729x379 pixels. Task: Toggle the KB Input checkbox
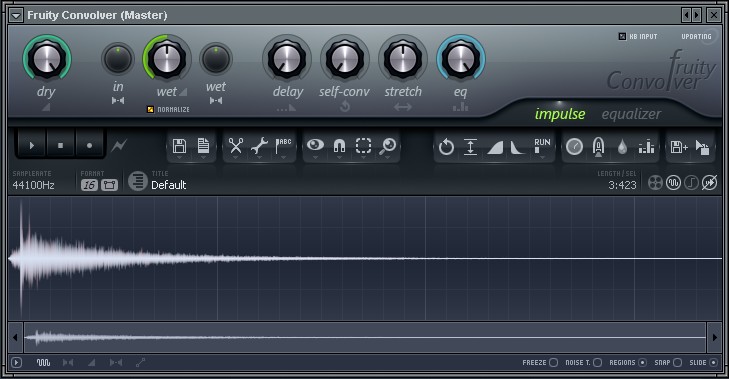[622, 36]
